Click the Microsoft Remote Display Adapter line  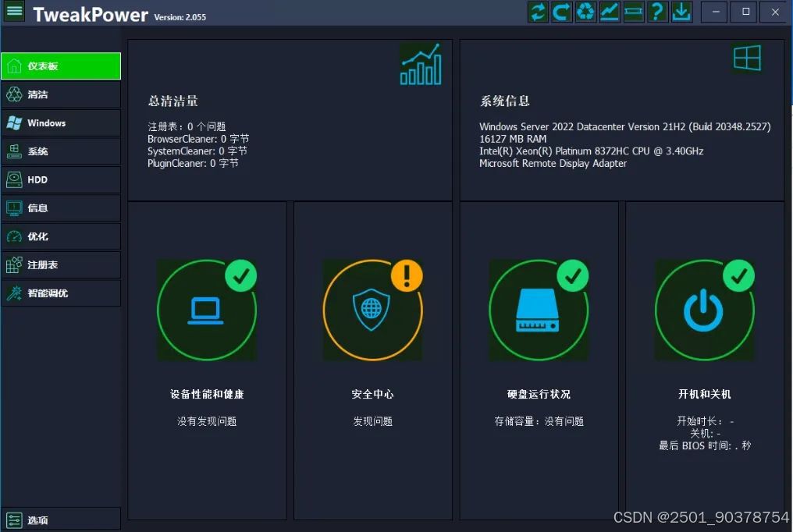(x=553, y=163)
